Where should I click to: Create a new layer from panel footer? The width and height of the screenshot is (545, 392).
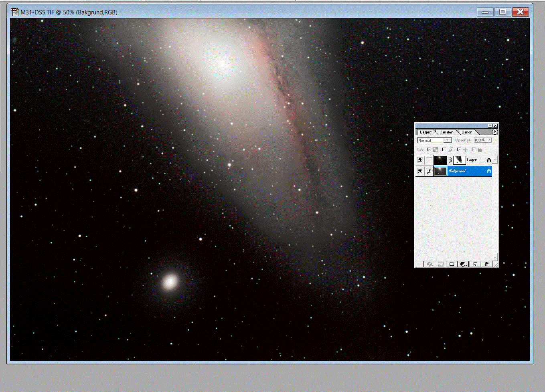475,264
